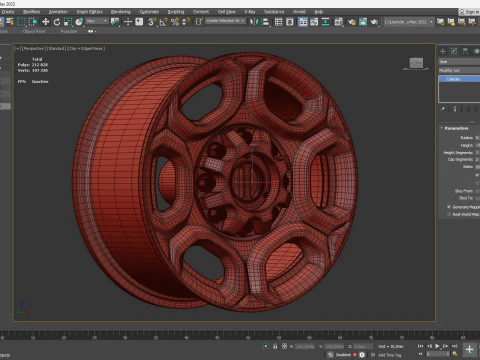Open the Help menu
The image size is (480, 360).
pos(319,12)
